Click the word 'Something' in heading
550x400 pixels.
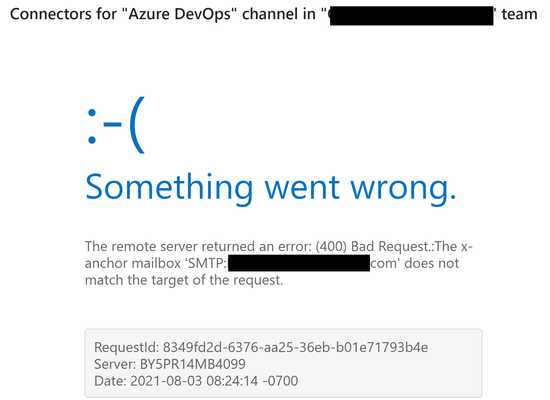(169, 189)
